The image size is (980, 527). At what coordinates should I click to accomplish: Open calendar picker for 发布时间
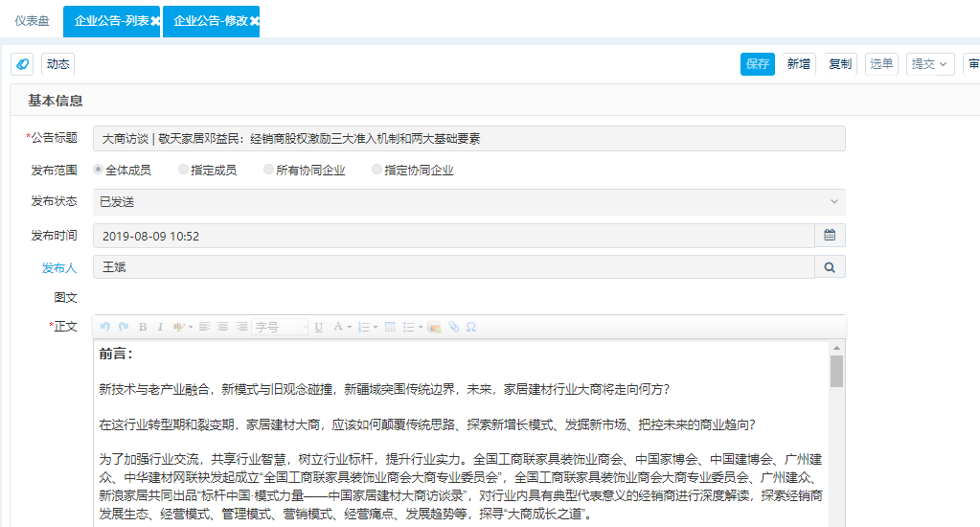tap(830, 235)
